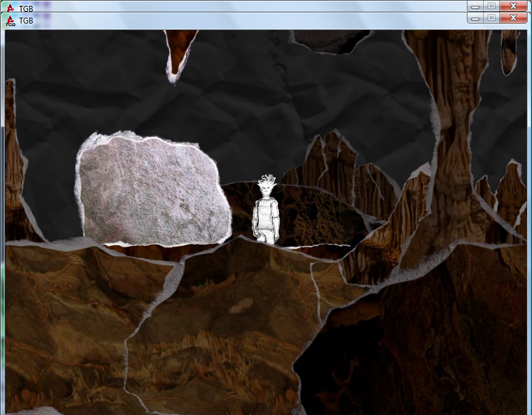This screenshot has width=532, height=415.
Task: Click the front window TGB title text
Action: tap(26, 21)
